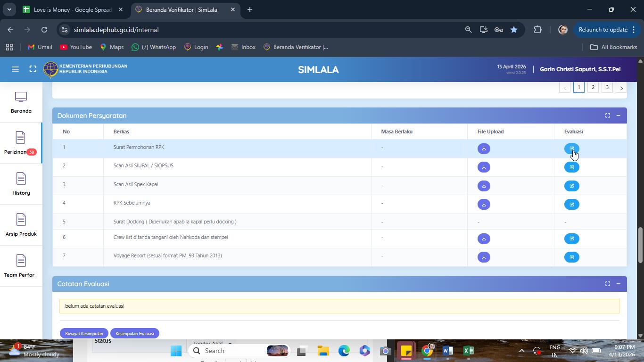Select page 2 in pagination
Screen dimensions: 644x362
click(593, 87)
